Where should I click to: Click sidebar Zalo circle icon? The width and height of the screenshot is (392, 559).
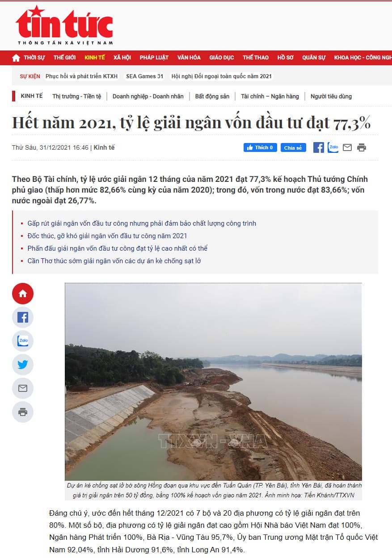[x=23, y=341]
